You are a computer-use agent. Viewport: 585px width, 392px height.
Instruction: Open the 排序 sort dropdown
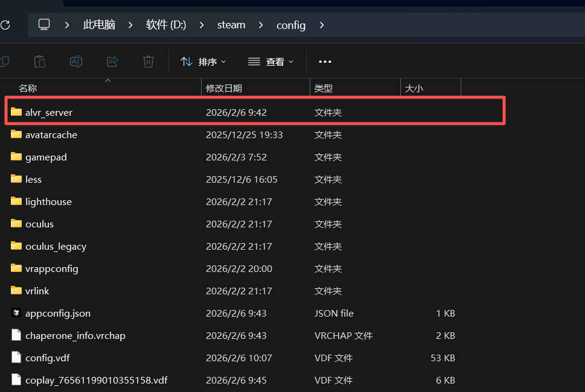pyautogui.click(x=203, y=62)
